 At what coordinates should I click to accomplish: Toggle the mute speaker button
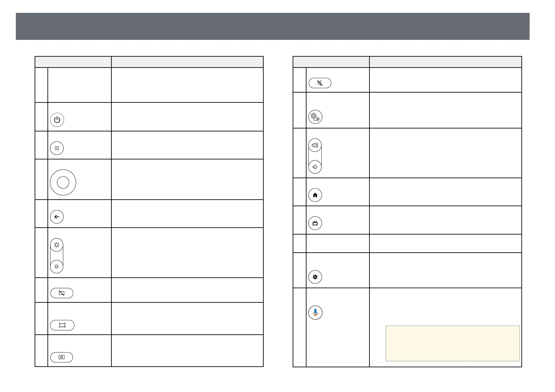[320, 83]
